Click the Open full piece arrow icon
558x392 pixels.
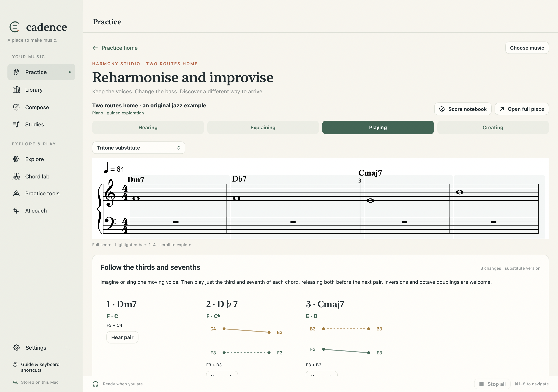tap(502, 109)
